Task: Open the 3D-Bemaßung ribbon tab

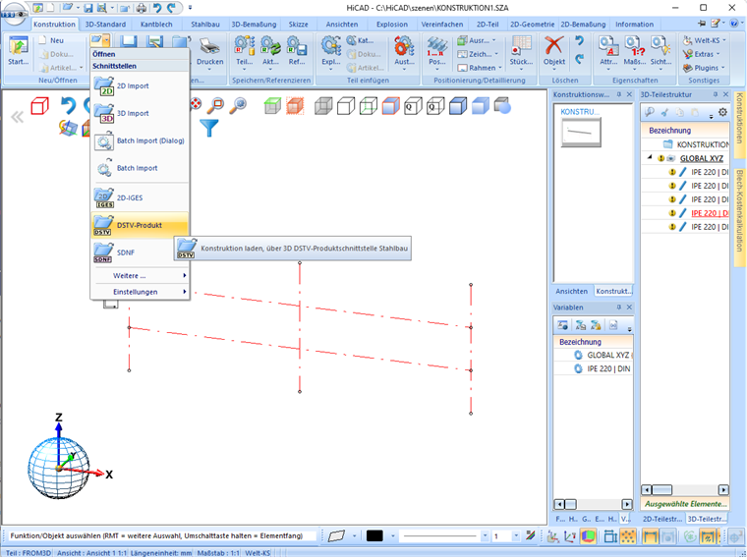Action: [254, 25]
